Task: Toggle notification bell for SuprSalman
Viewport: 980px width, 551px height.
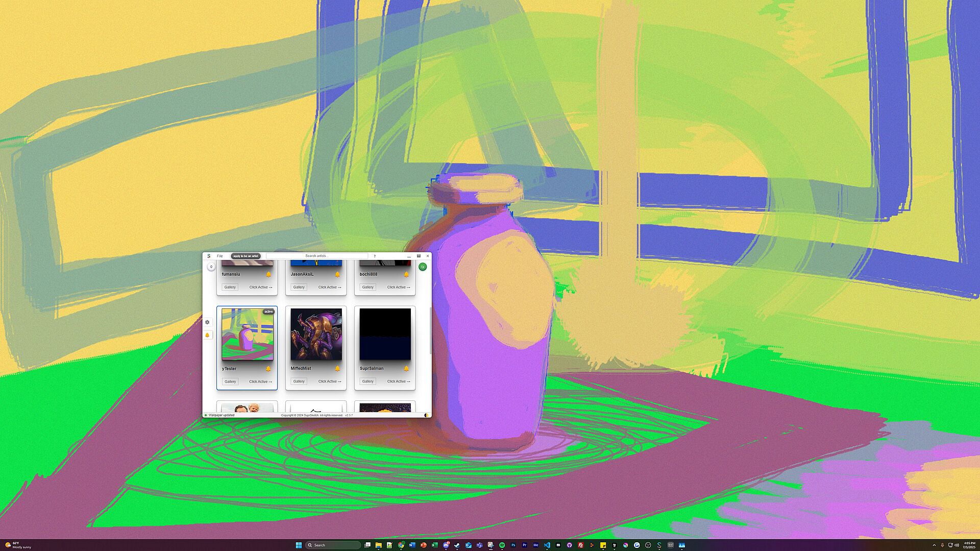Action: tap(406, 368)
